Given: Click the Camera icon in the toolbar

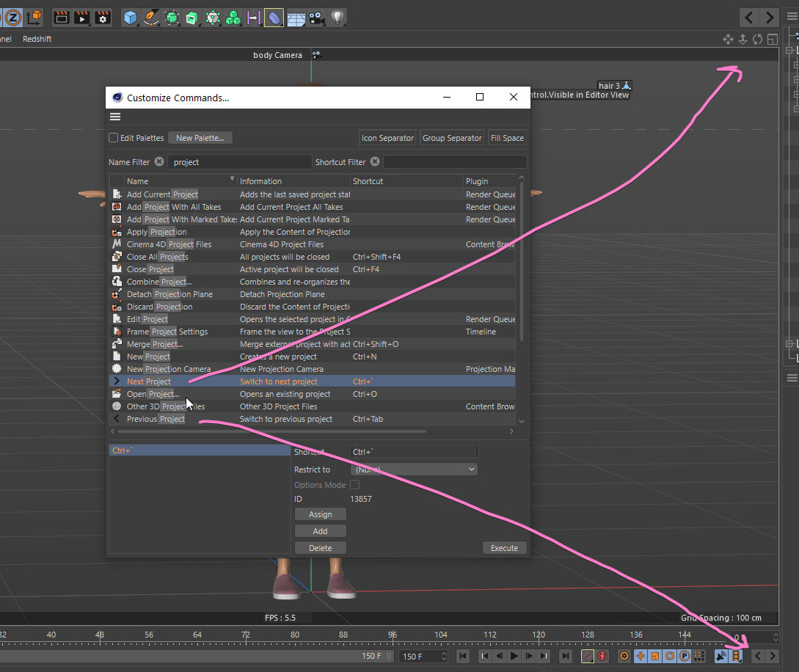Looking at the screenshot, I should [315, 18].
